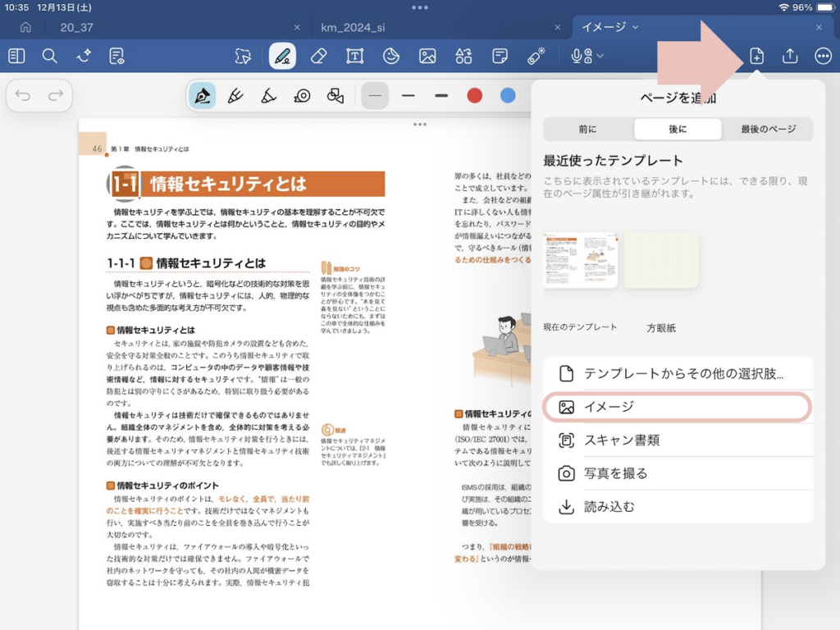Select the 方眼紙 template thumbnail
The height and width of the screenshot is (630, 840).
pos(661,260)
